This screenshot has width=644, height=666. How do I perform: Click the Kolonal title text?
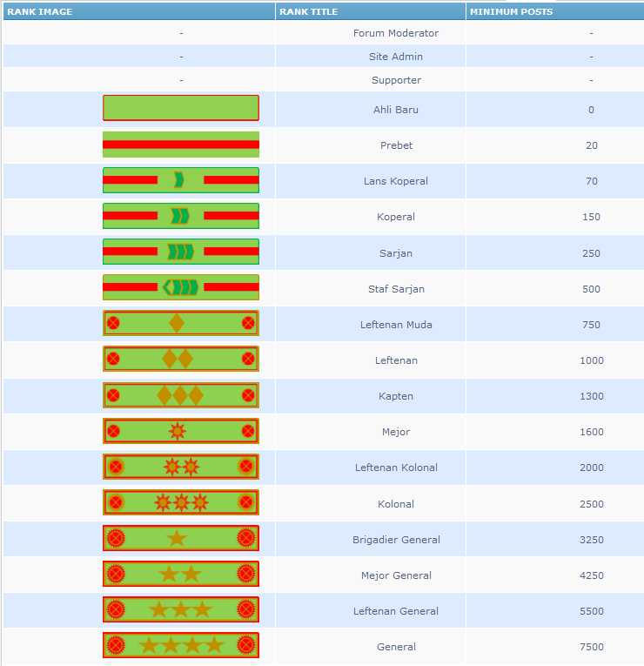[x=396, y=504]
